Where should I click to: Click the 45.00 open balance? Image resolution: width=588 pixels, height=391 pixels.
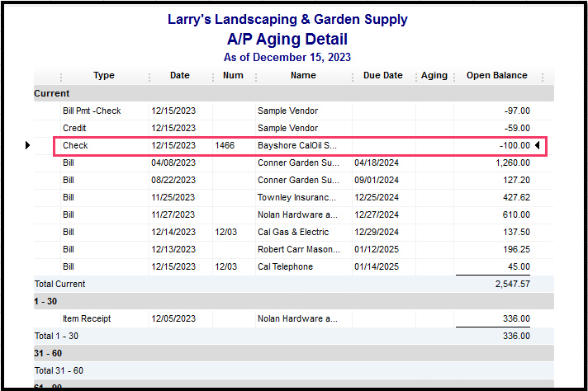[519, 266]
